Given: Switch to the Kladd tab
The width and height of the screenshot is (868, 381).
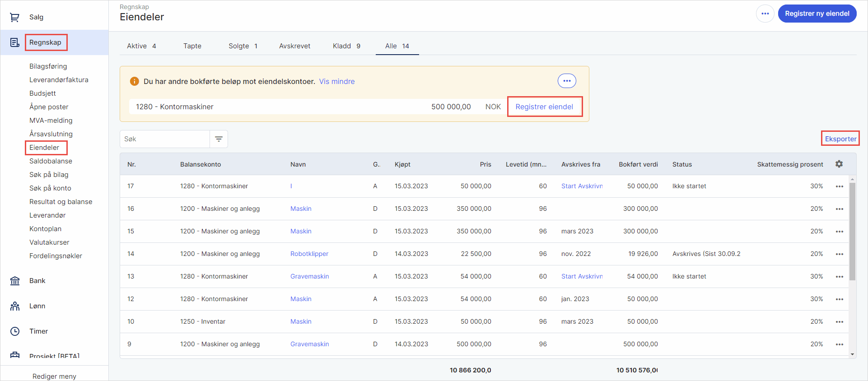Looking at the screenshot, I should click(346, 46).
